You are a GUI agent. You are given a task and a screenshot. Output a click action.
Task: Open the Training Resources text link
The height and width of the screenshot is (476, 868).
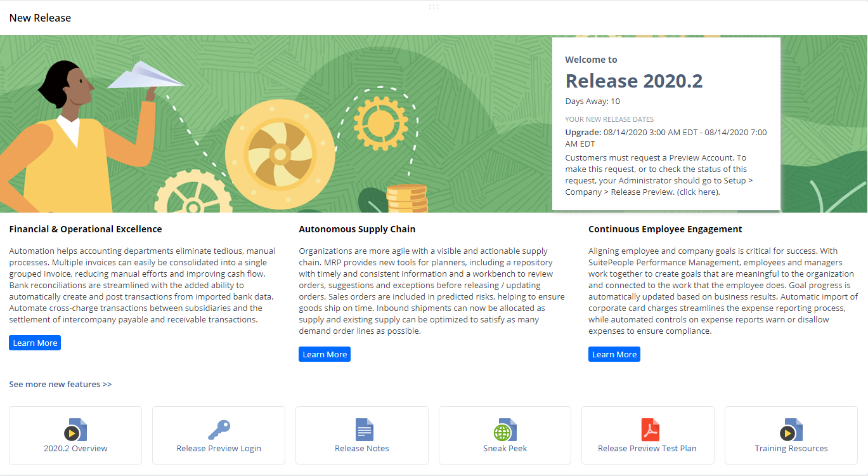(x=791, y=448)
